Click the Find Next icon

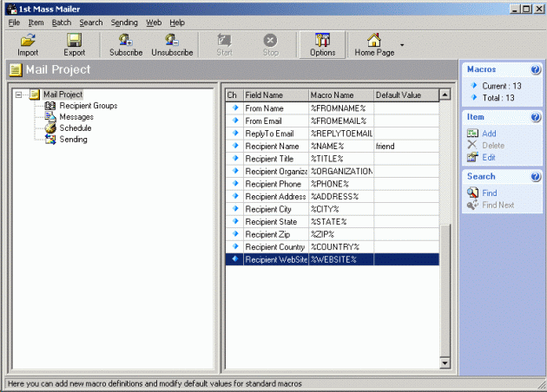pos(472,205)
